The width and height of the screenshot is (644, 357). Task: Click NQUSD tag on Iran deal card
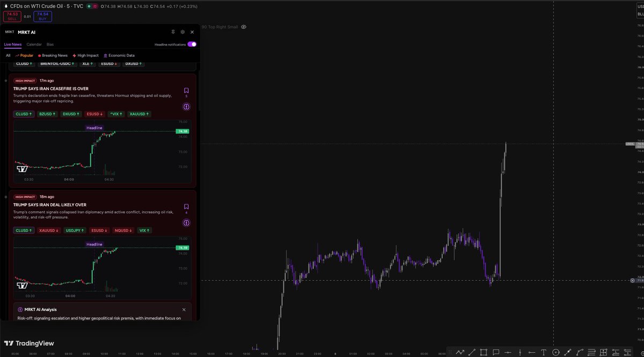tap(123, 230)
